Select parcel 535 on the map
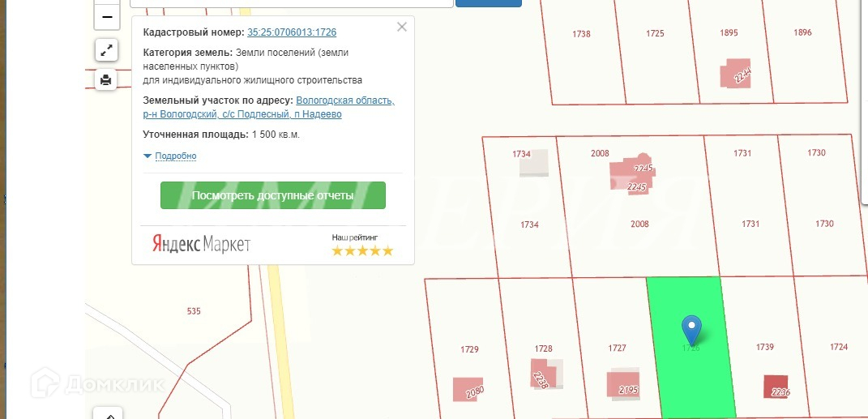The height and width of the screenshot is (419, 868). [194, 311]
